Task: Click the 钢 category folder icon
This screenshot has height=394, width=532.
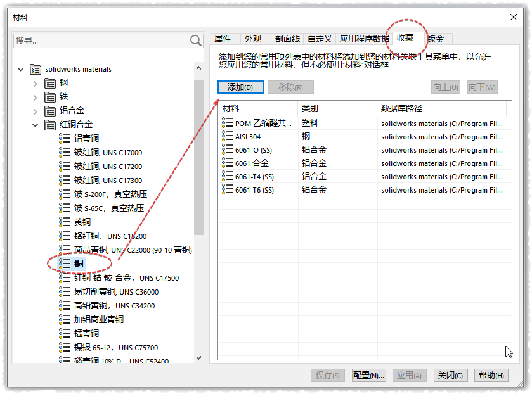Action: coord(50,83)
